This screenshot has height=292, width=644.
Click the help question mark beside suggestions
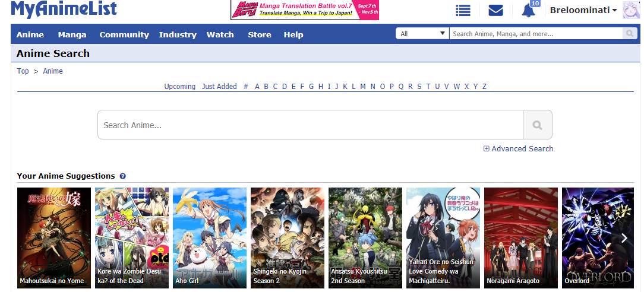[122, 176]
